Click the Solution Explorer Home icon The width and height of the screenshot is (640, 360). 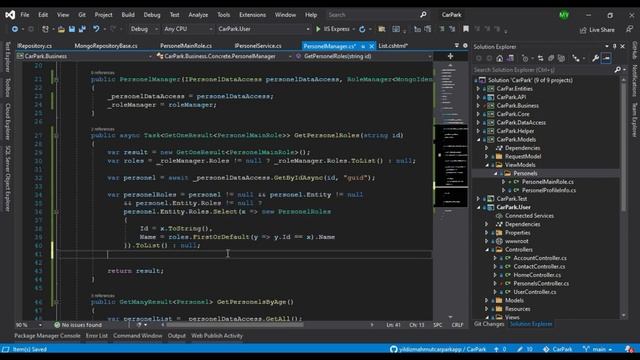(500, 58)
